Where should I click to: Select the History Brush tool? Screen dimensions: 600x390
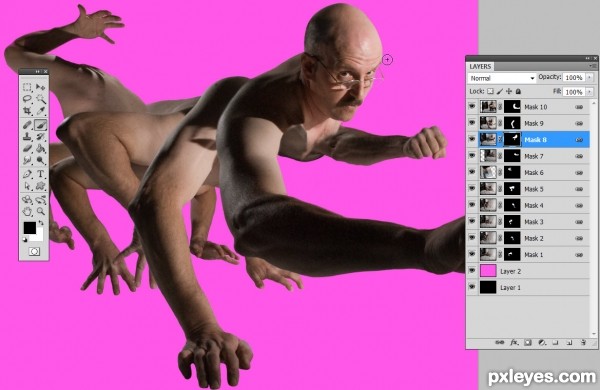[x=40, y=137]
